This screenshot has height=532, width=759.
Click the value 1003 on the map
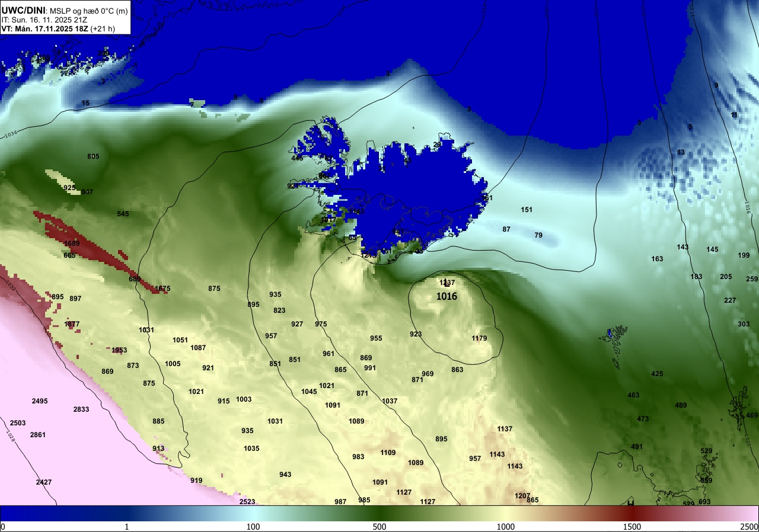click(244, 399)
